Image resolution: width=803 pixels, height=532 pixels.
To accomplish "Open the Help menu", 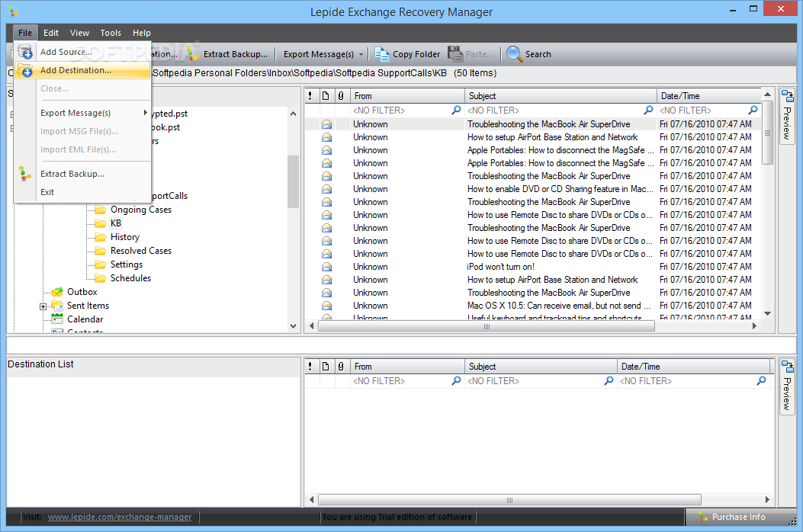I will (x=141, y=33).
